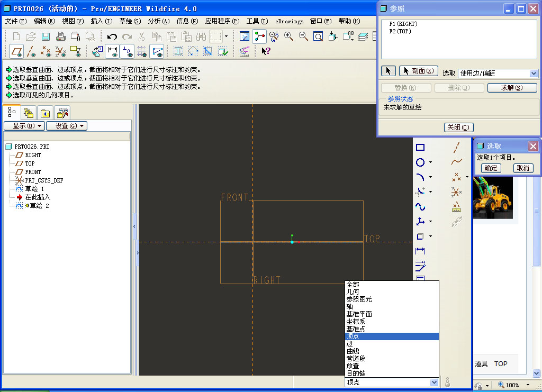This screenshot has height=392, width=542.
Task: Click the Refit view icon
Action: pyautogui.click(x=318, y=37)
